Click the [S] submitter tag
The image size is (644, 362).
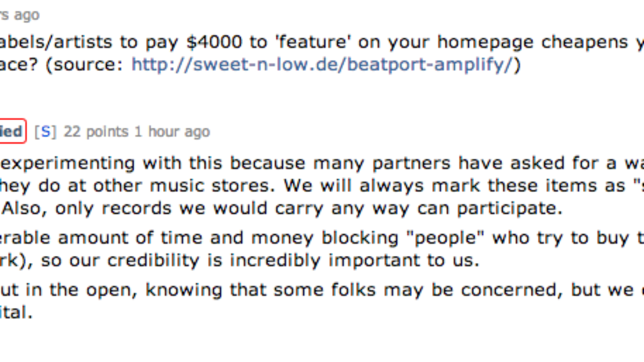pyautogui.click(x=45, y=132)
